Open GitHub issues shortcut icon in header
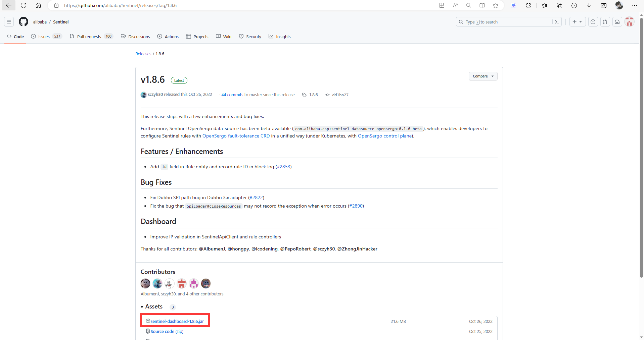The height and width of the screenshot is (340, 644). click(x=593, y=22)
